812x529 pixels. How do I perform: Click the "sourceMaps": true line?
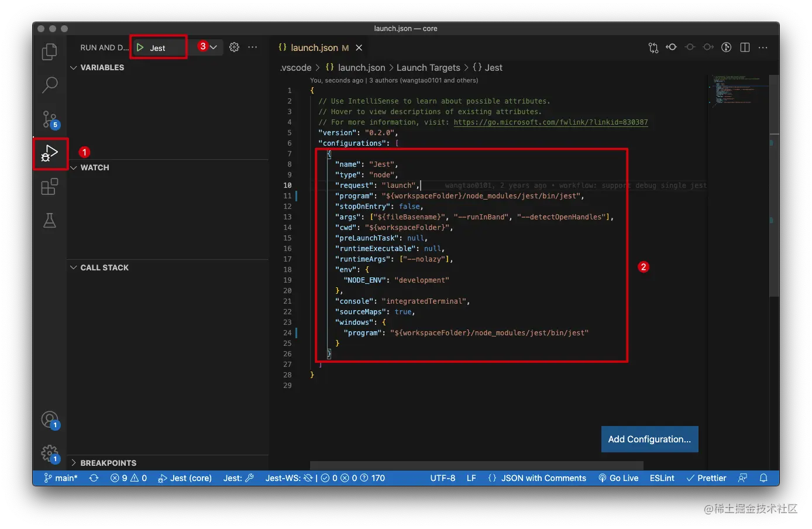[x=375, y=312]
